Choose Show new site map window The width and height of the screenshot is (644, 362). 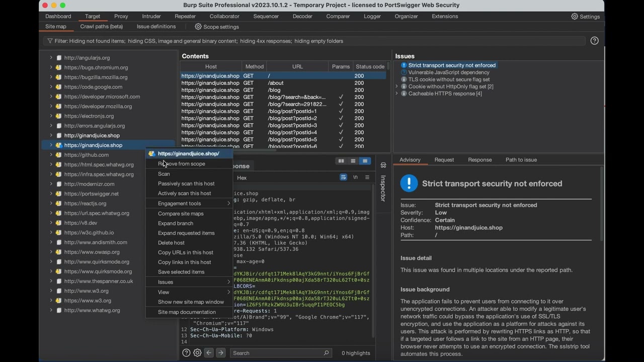[189, 302]
